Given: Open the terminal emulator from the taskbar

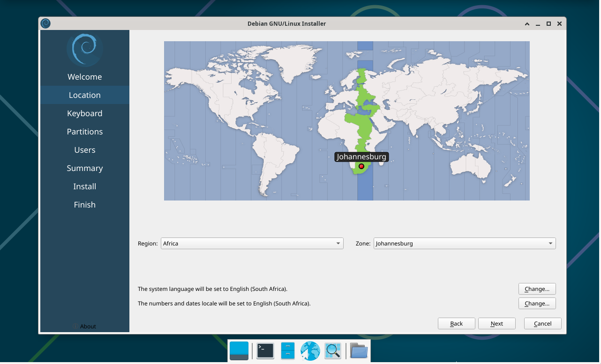Looking at the screenshot, I should (x=264, y=350).
